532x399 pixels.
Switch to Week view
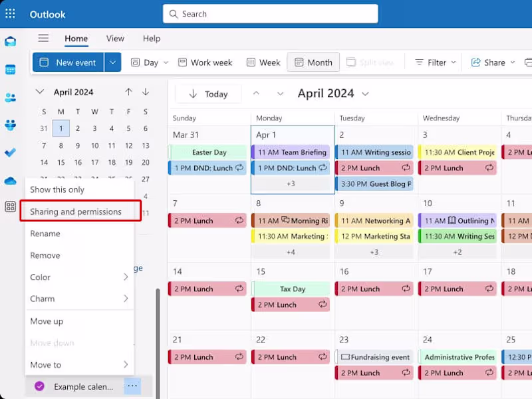[263, 63]
